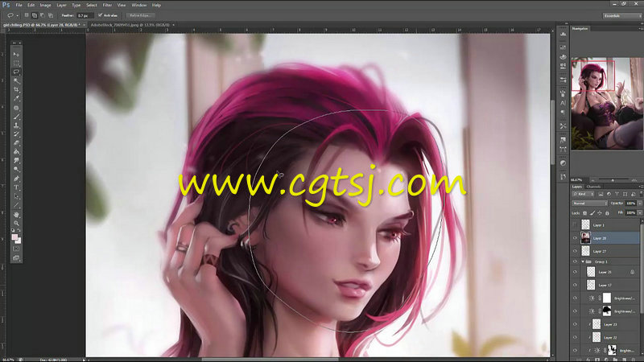
Task: Change the screen mode
Action: point(16,257)
